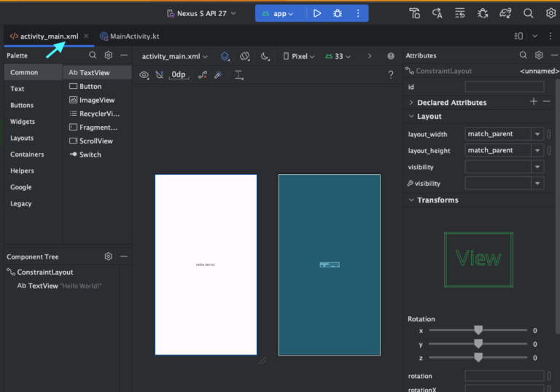Image resolution: width=560 pixels, height=392 pixels.
Task: Toggle autoconnect to parent magnet icon
Action: point(160,74)
